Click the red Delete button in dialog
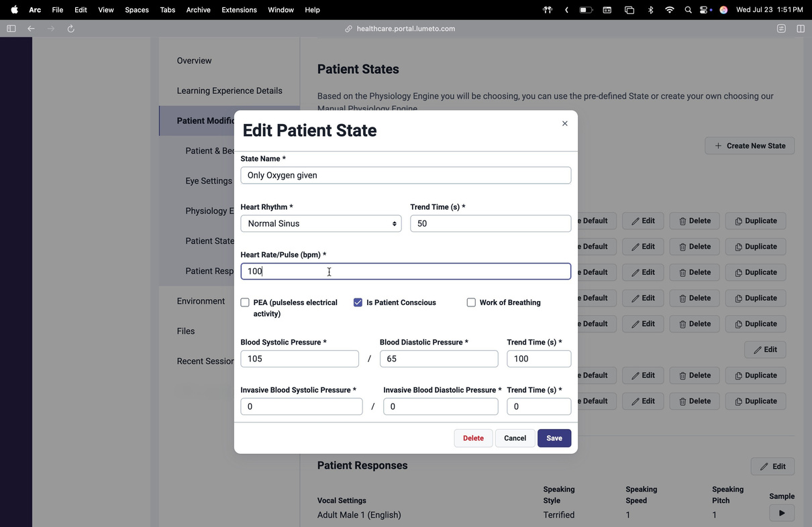The width and height of the screenshot is (812, 527). pyautogui.click(x=473, y=438)
